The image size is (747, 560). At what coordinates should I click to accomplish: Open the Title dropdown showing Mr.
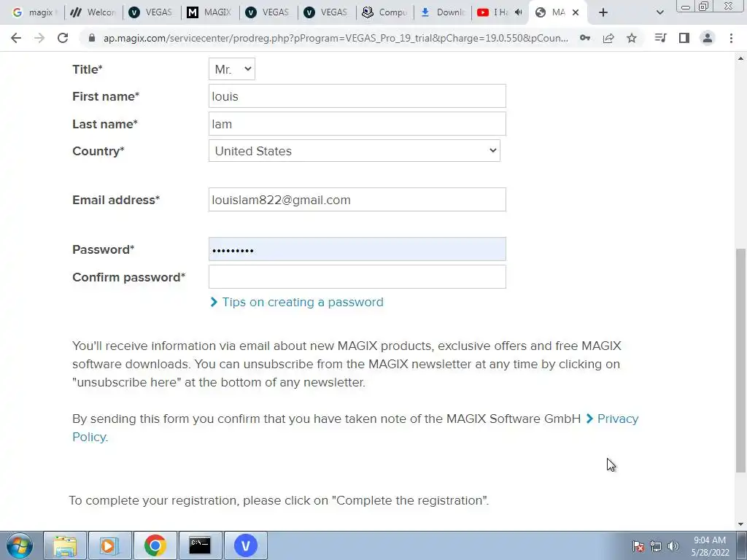pos(231,69)
